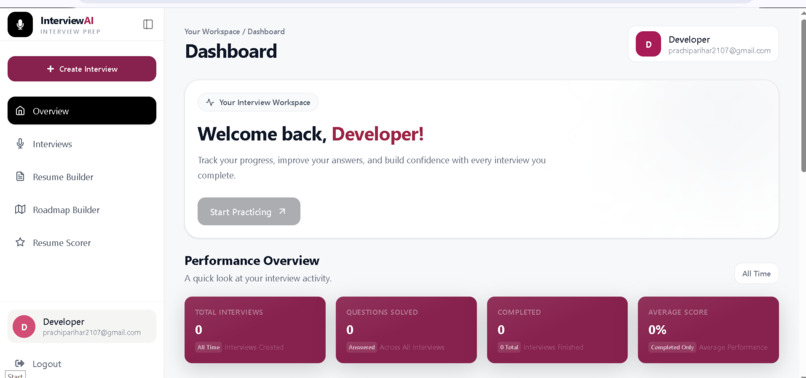Viewport: 806px width, 378px height.
Task: Click the Performance Overview heading
Action: coord(252,260)
